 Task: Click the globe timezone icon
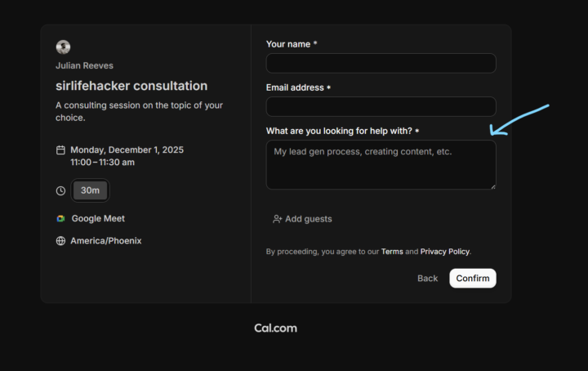60,241
